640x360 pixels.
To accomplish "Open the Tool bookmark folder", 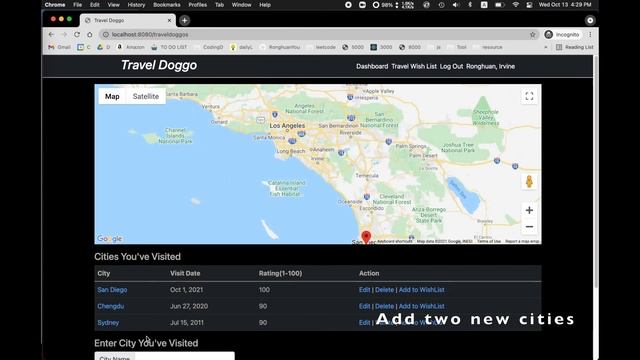I will tap(458, 47).
